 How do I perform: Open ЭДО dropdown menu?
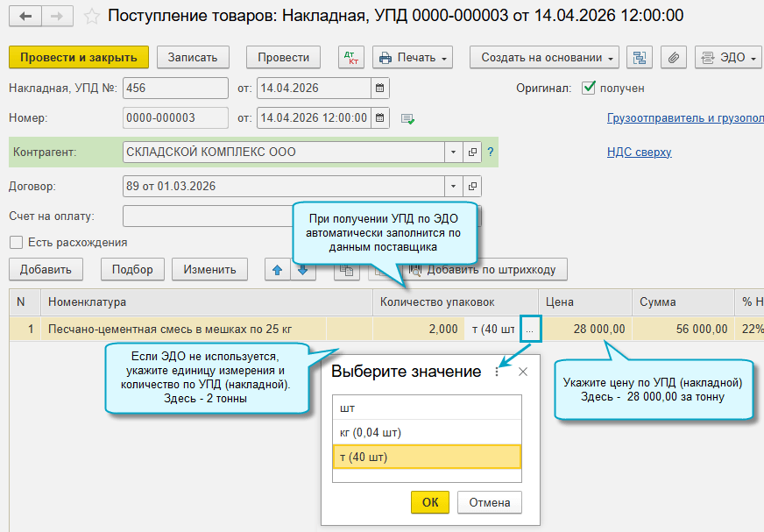coord(728,58)
